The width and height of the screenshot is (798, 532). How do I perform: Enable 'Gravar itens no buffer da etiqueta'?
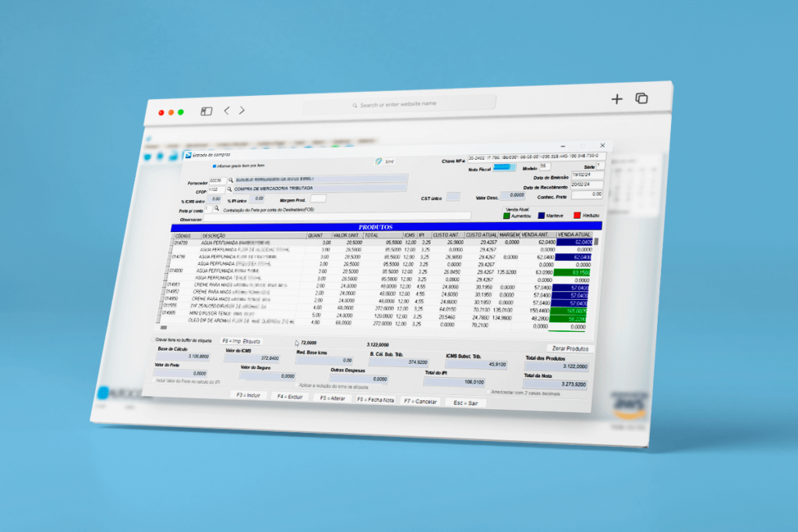pos(153,340)
